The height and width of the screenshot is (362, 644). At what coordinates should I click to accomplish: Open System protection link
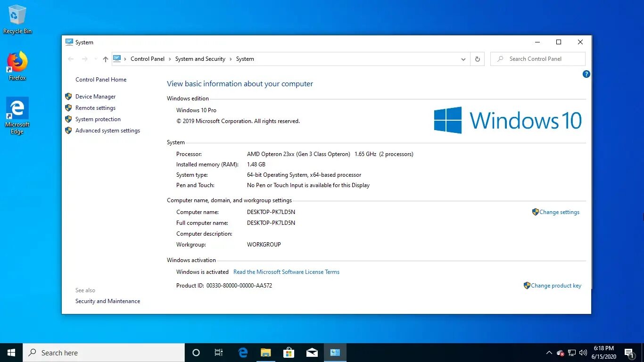pos(98,119)
